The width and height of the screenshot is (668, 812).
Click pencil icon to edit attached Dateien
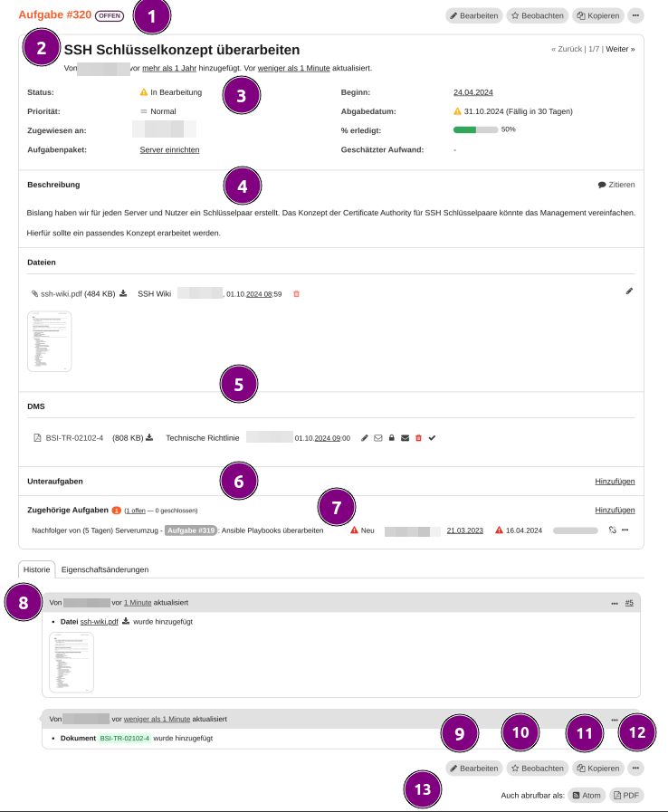[x=629, y=291]
